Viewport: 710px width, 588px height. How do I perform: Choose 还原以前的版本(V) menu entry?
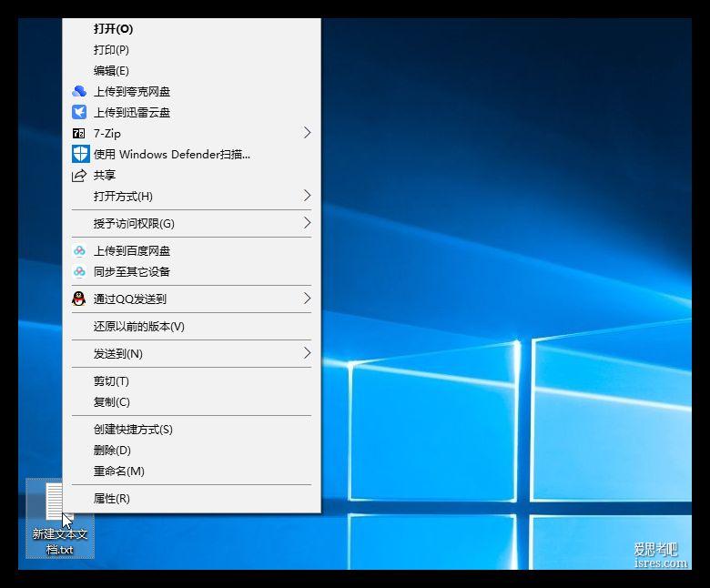(x=138, y=326)
